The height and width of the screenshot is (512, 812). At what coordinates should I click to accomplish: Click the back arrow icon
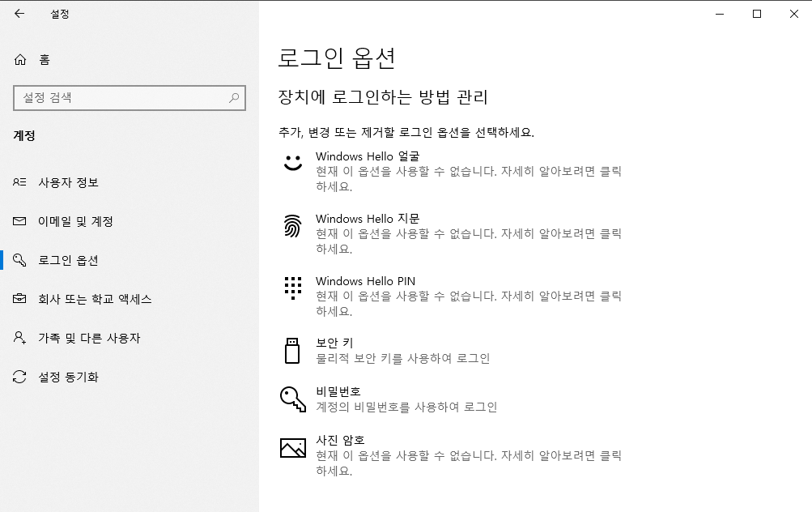point(19,14)
